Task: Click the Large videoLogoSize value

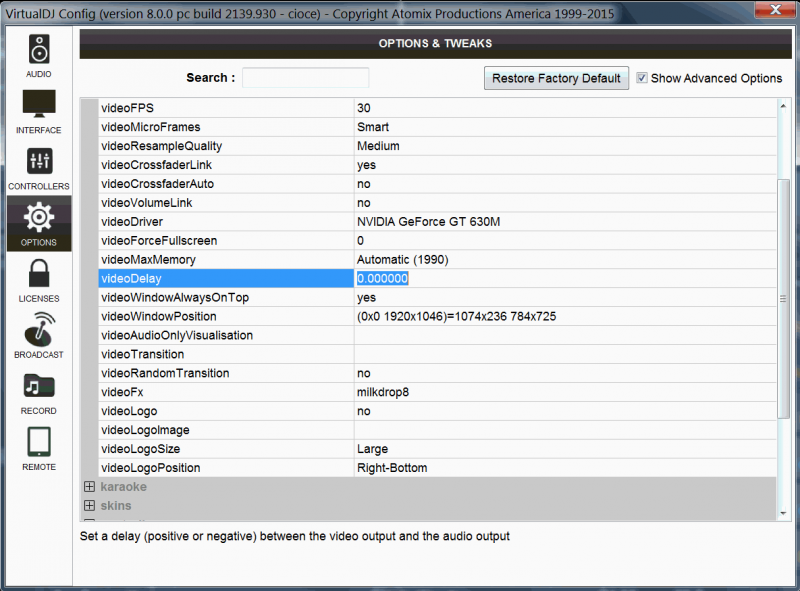Action: click(x=372, y=449)
